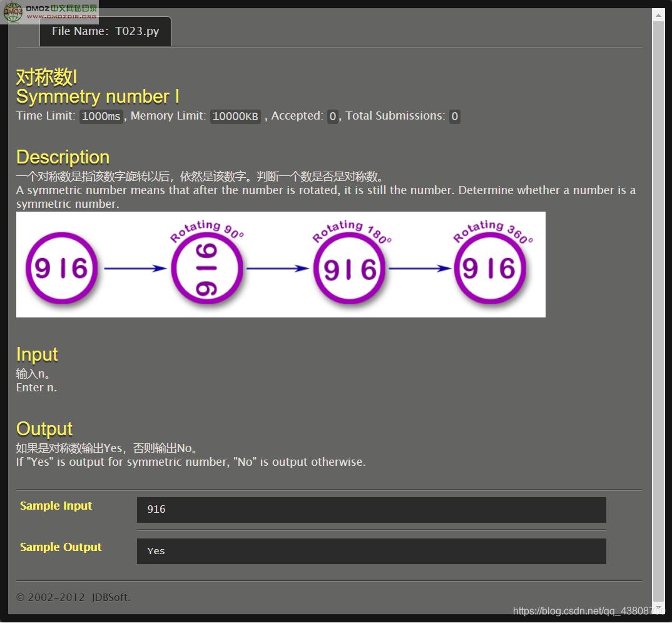
Task: Click the Accepted count 0 value
Action: tap(333, 116)
